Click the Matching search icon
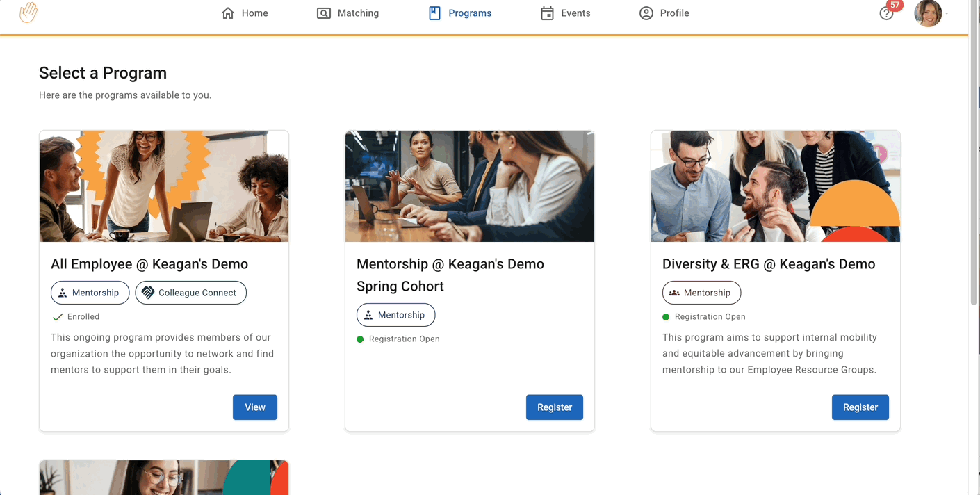This screenshot has height=495, width=980. click(x=324, y=13)
